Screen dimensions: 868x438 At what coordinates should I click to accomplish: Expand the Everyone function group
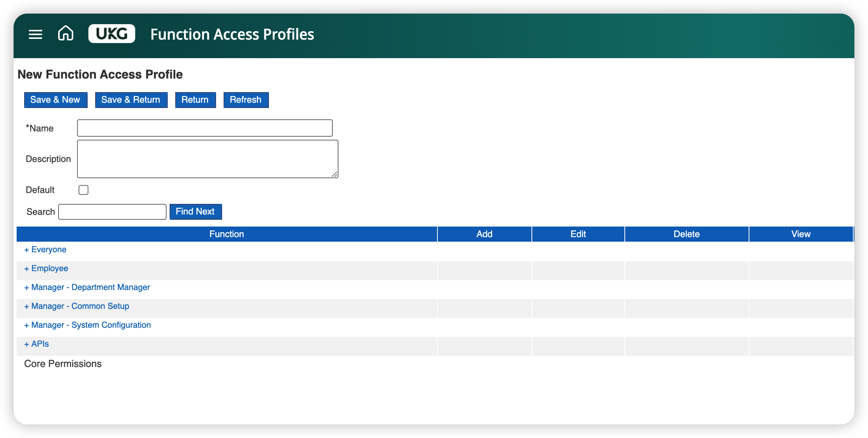(x=45, y=250)
